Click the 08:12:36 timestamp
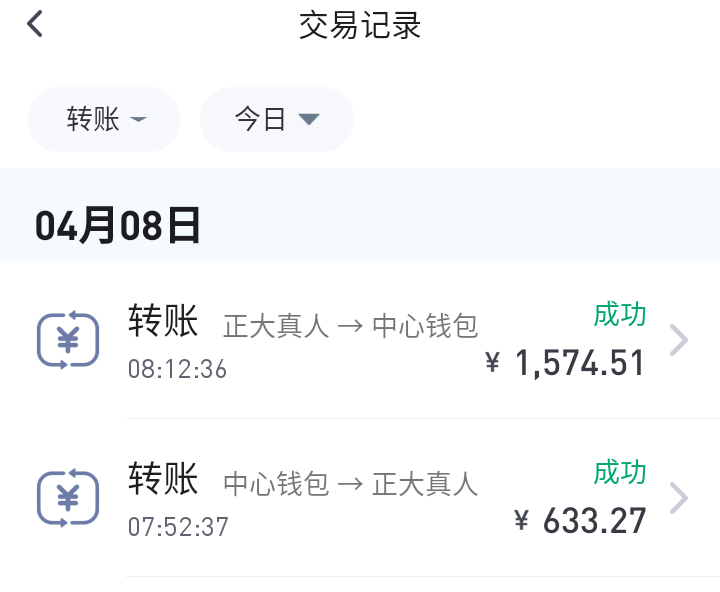720x592 pixels. [x=177, y=369]
